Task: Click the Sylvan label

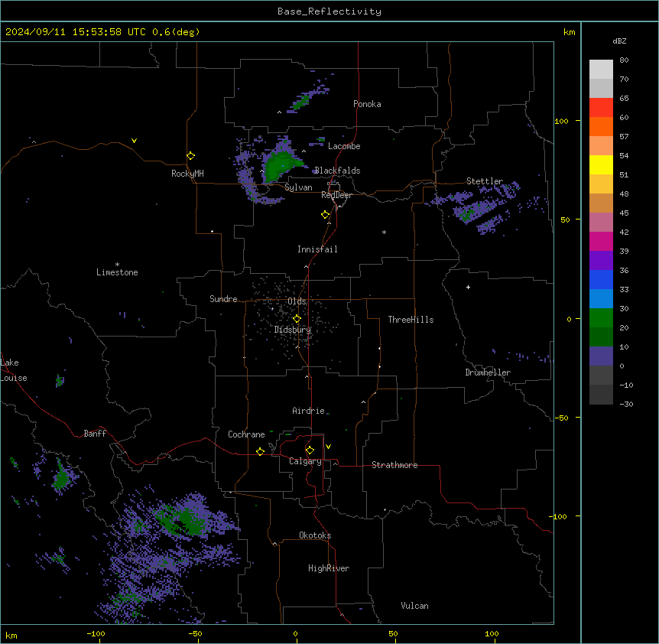Action: (298, 187)
